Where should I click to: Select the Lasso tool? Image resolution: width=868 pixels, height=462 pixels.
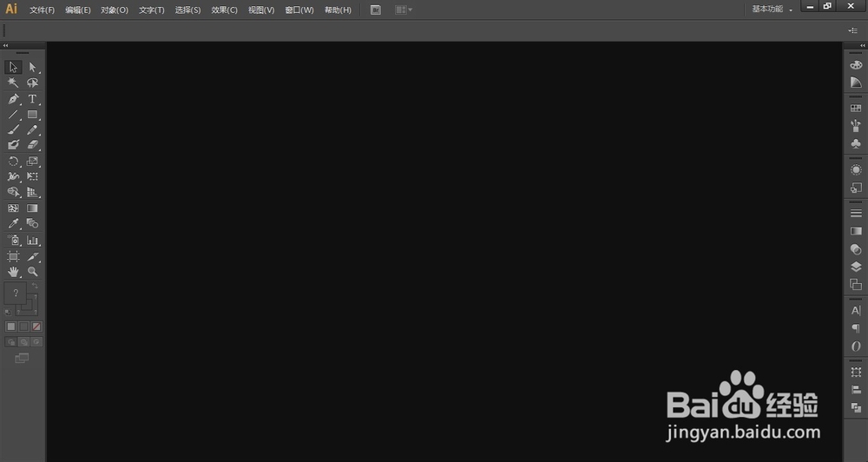click(x=33, y=82)
